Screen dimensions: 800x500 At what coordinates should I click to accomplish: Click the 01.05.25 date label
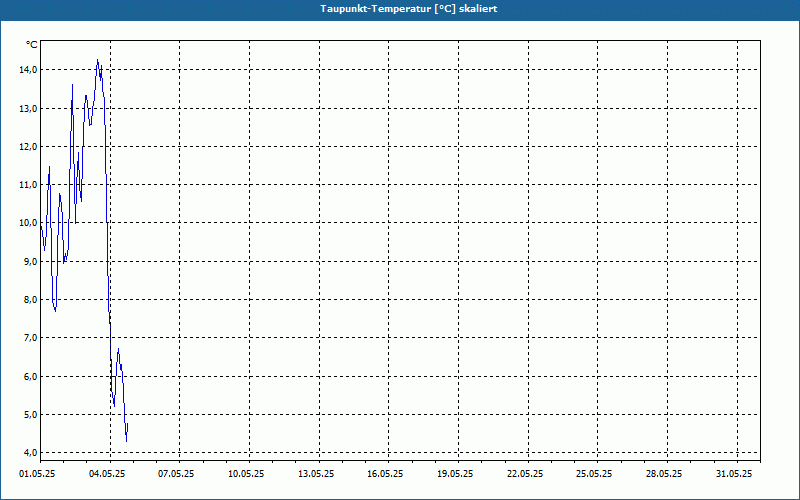pos(37,474)
